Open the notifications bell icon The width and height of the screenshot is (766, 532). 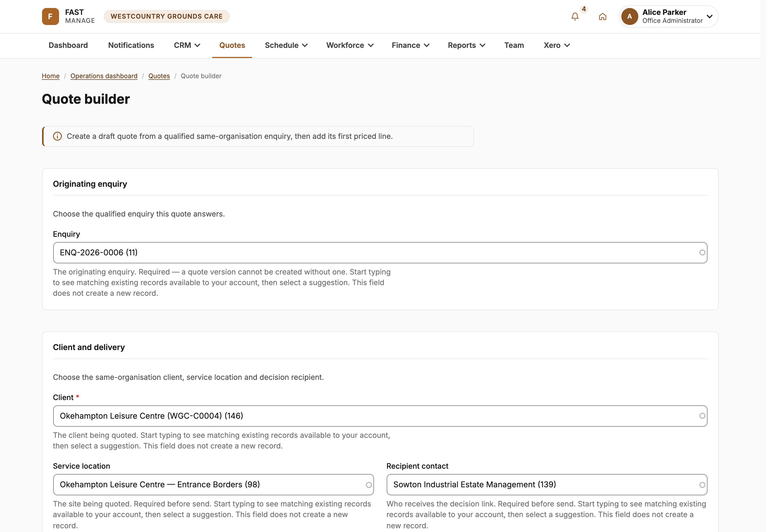coord(575,17)
